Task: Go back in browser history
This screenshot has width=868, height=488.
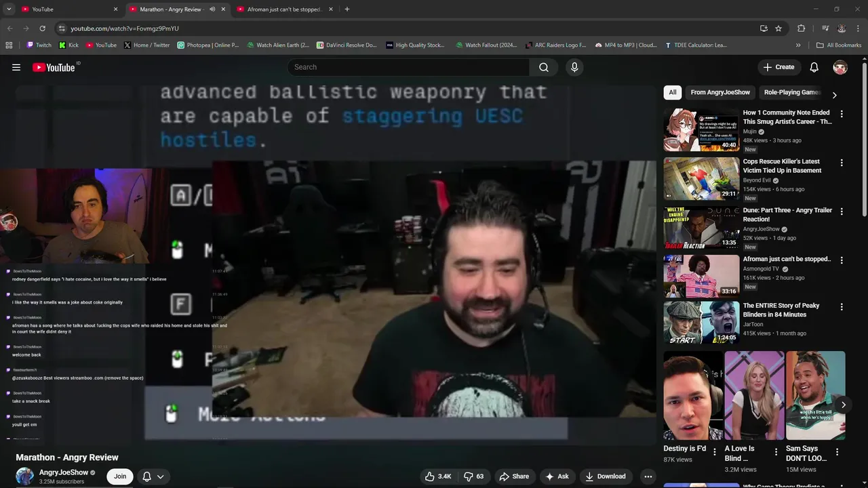Action: (9, 28)
